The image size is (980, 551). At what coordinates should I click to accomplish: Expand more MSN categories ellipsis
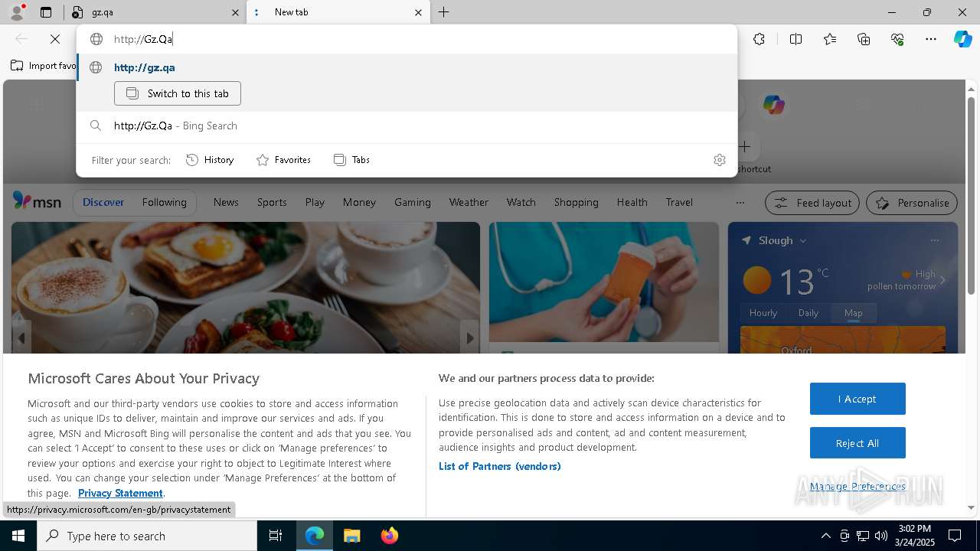(x=740, y=203)
